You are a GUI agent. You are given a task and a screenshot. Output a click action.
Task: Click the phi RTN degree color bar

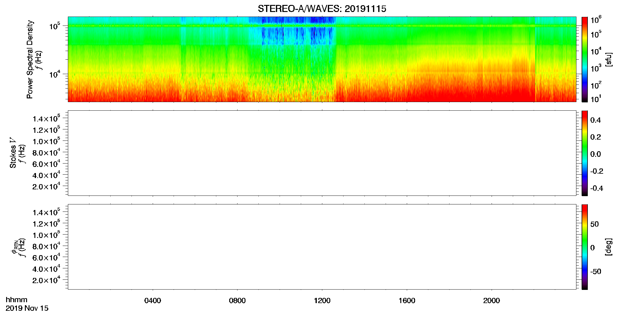[585, 247]
